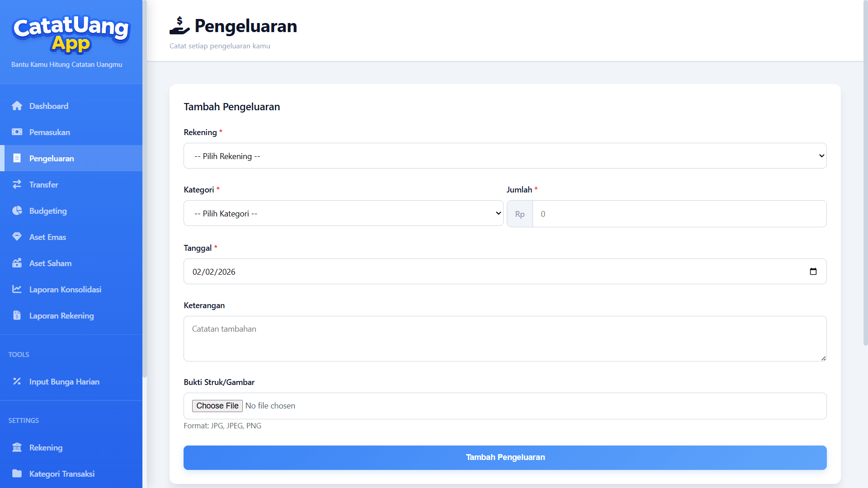The height and width of the screenshot is (488, 868).
Task: Click the Rekening bank icon in settings
Action: 17,447
